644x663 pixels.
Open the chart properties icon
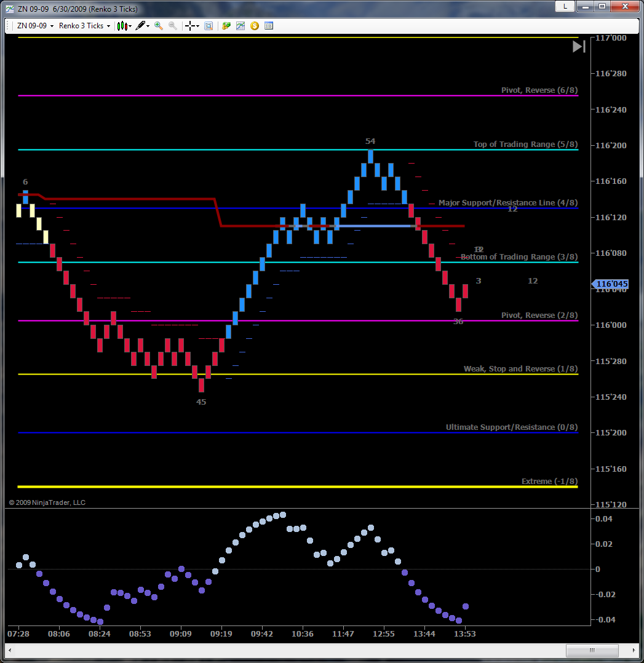269,26
